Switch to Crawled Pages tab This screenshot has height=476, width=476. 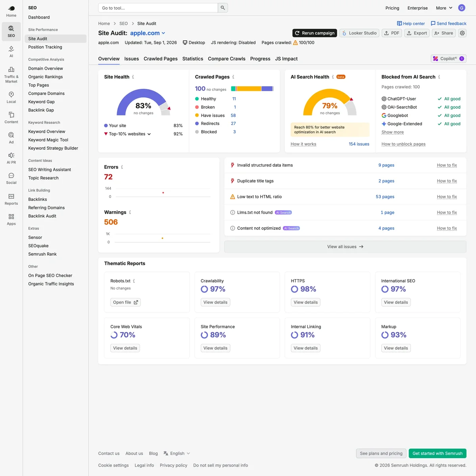[161, 59]
